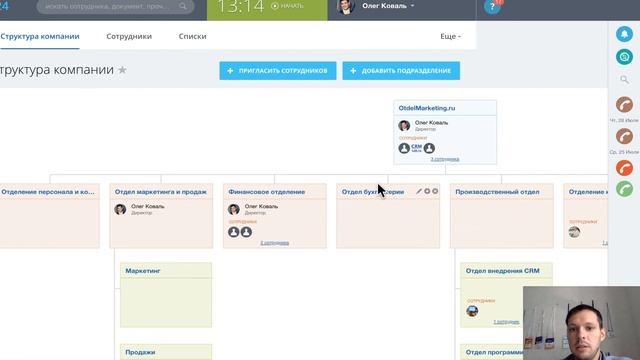Click the magnifier in the top search field
The image size is (640, 360).
[183, 6]
